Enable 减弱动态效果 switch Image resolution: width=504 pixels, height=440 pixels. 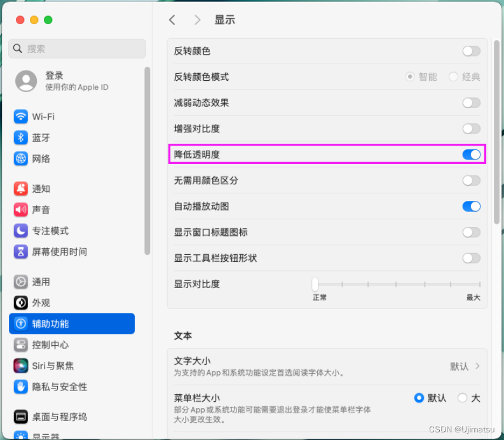click(471, 103)
